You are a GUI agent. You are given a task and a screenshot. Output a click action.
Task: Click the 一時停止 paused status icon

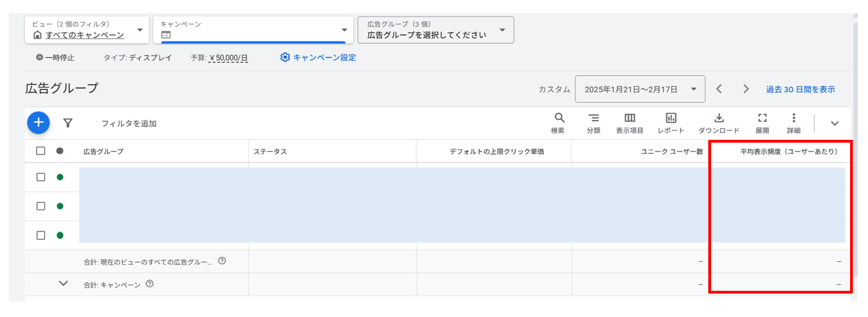point(39,57)
